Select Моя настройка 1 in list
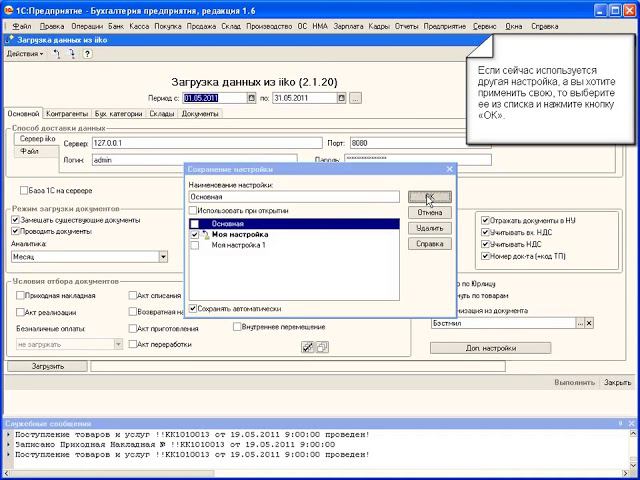 coord(238,244)
